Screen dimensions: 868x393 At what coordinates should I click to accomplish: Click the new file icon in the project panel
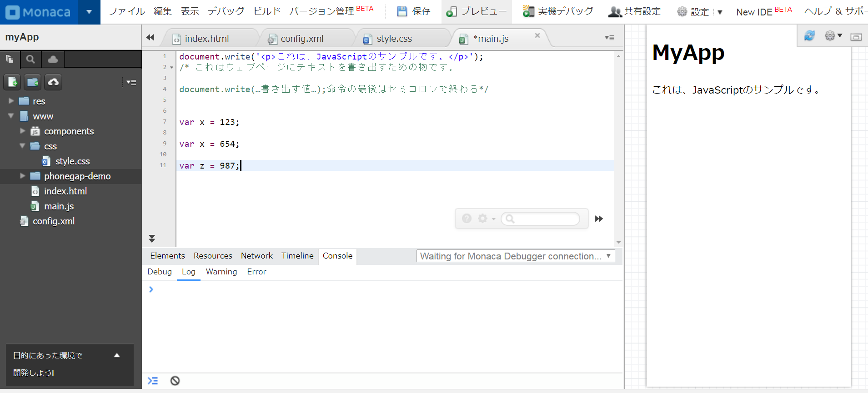point(12,82)
